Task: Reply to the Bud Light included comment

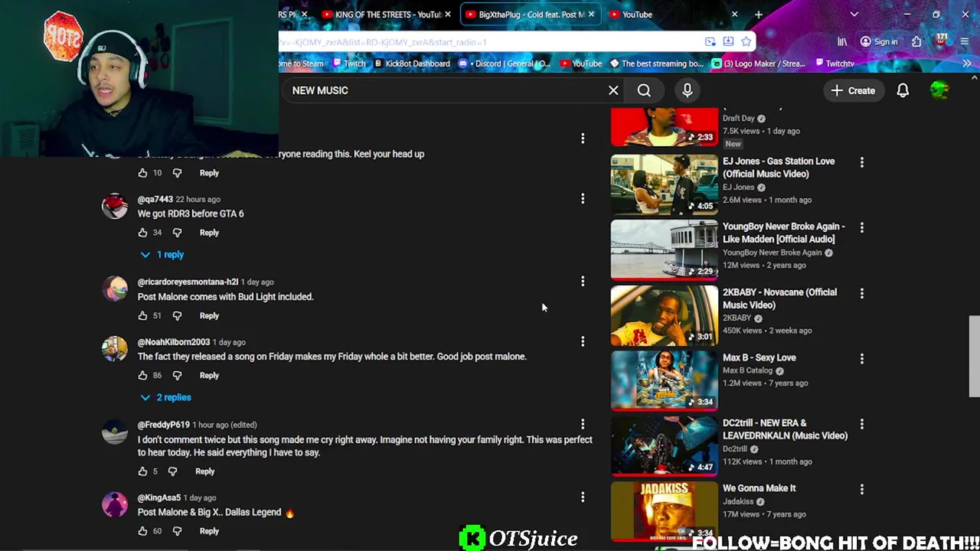Action: pyautogui.click(x=209, y=315)
